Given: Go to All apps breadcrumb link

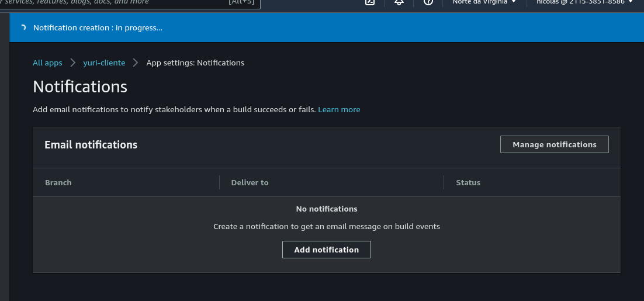Looking at the screenshot, I should [x=48, y=63].
